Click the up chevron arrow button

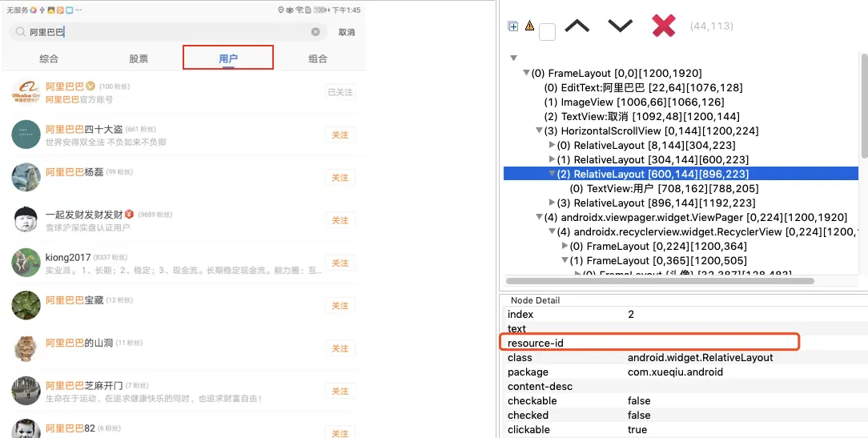(577, 26)
